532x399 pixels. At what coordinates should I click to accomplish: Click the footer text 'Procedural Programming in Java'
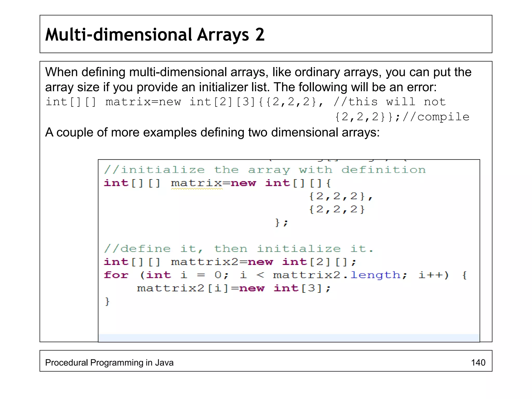(109, 363)
